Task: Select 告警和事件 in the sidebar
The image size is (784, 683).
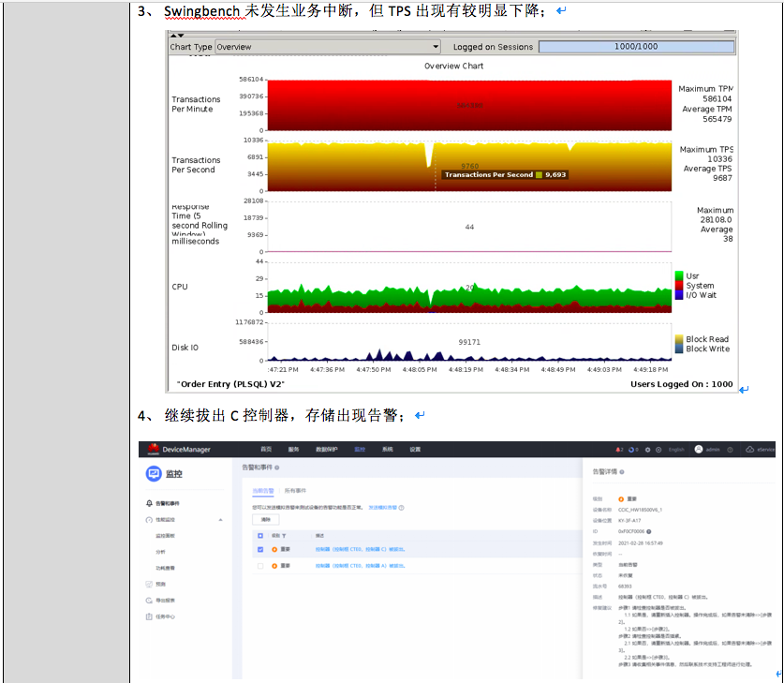Action: tap(168, 503)
